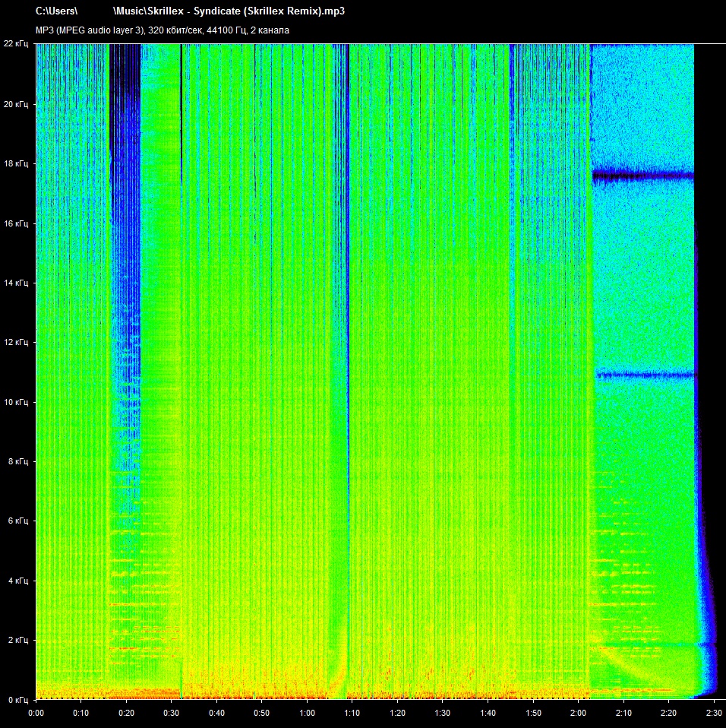This screenshot has height=728, width=726.
Task: Click the 14 кГц frequency axis label
Action: [x=16, y=282]
